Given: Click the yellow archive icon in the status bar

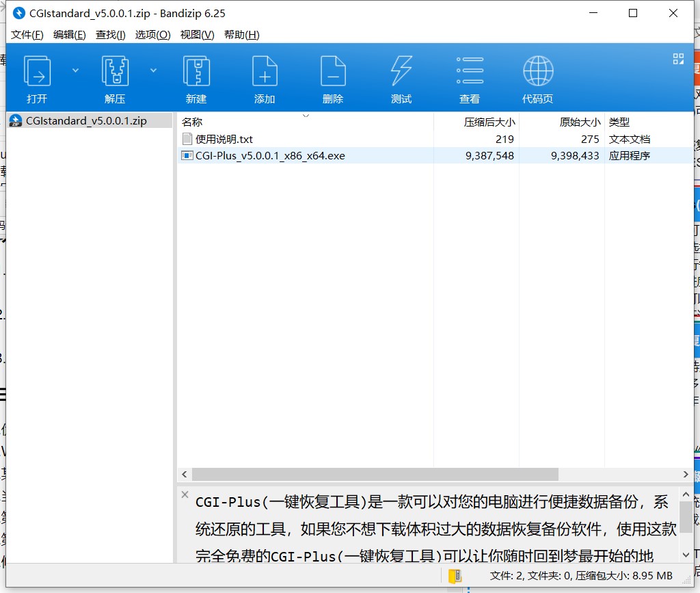Looking at the screenshot, I should pos(455,576).
